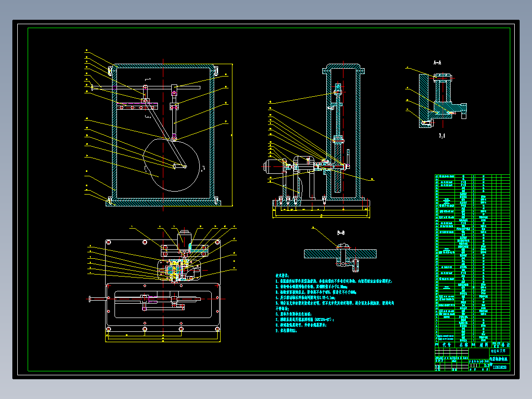Image resolution: width=532 pixels, height=399 pixels.
Task: Click the "名称" column header in parts list
Action: click(463, 345)
